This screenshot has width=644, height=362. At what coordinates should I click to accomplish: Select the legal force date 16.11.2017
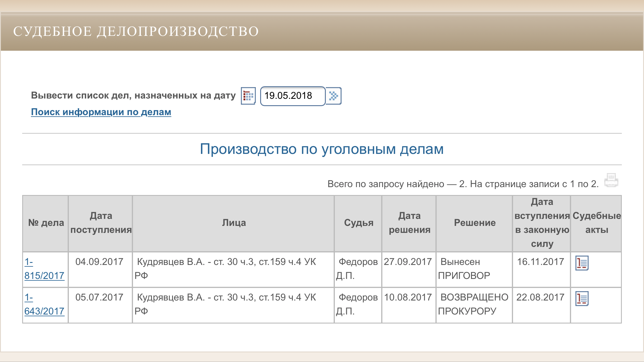point(540,262)
